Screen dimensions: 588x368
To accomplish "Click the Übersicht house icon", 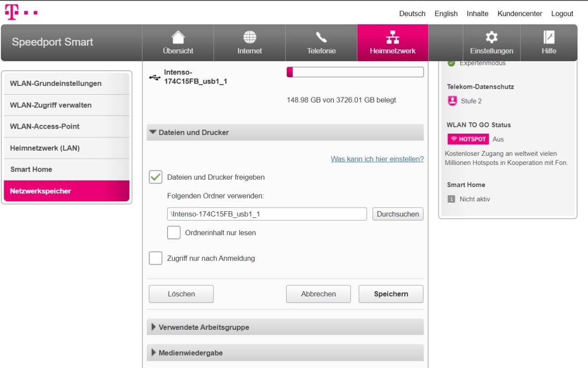I will (178, 37).
